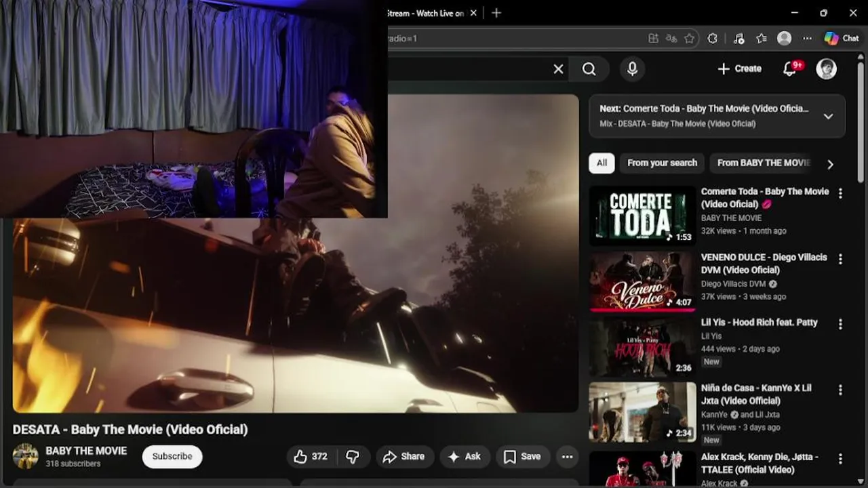Click the split screen icon in address bar
This screenshot has width=868, height=488.
[x=653, y=39]
